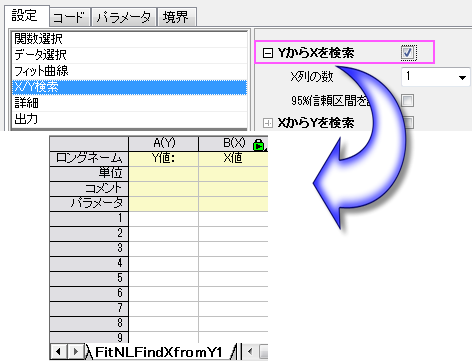
Task: Open the X列の数 dropdown
Action: click(x=462, y=77)
